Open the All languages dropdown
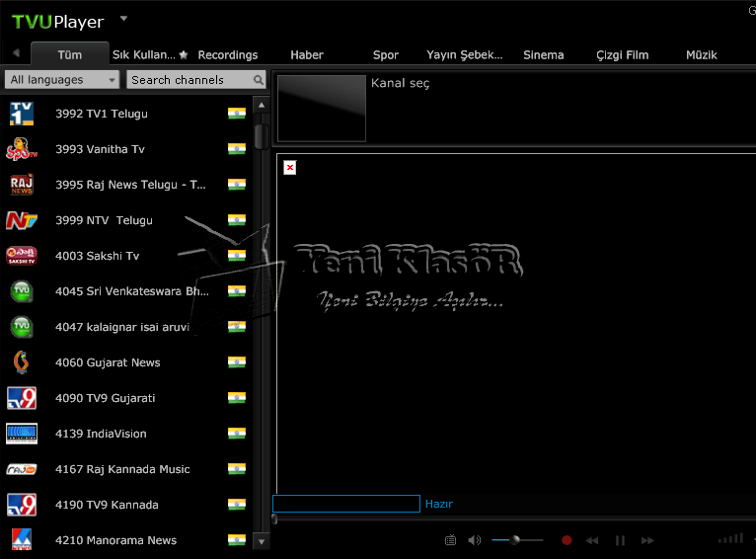This screenshot has height=559, width=756. coord(62,80)
